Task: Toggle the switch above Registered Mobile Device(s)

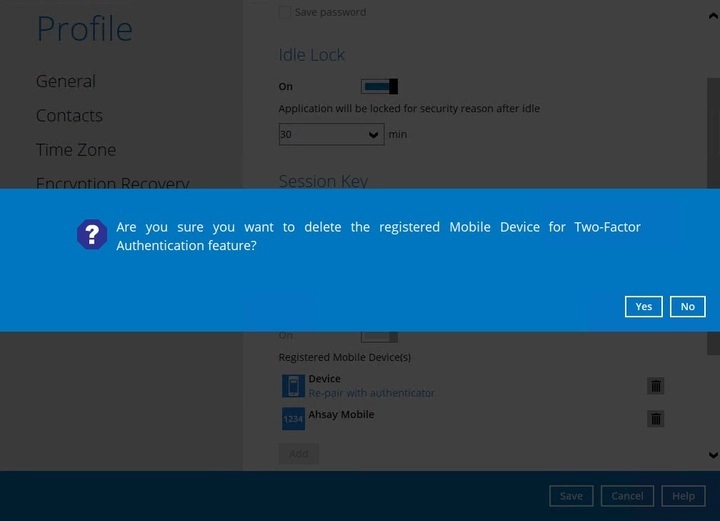Action: [379, 337]
